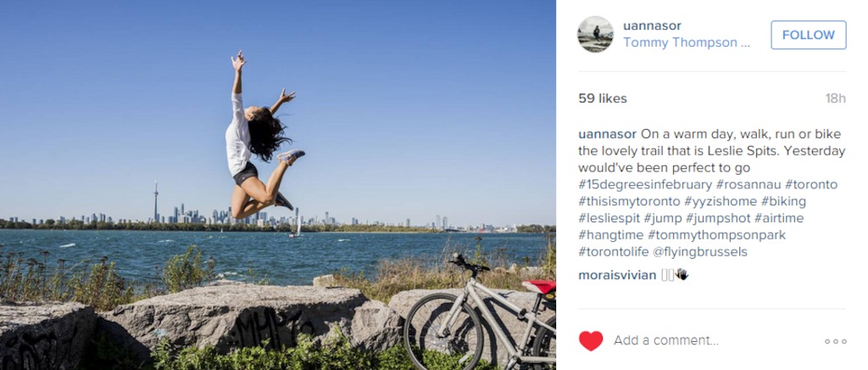Open uannasor username link in header
Screen dimensions: 868x370
(x=652, y=25)
